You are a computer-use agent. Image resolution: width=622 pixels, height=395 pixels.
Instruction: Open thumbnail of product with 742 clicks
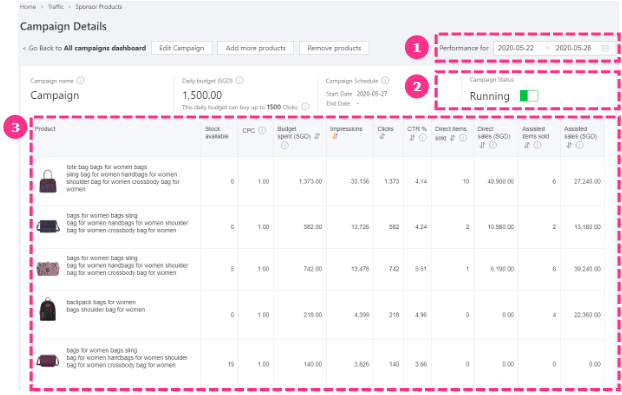click(48, 268)
